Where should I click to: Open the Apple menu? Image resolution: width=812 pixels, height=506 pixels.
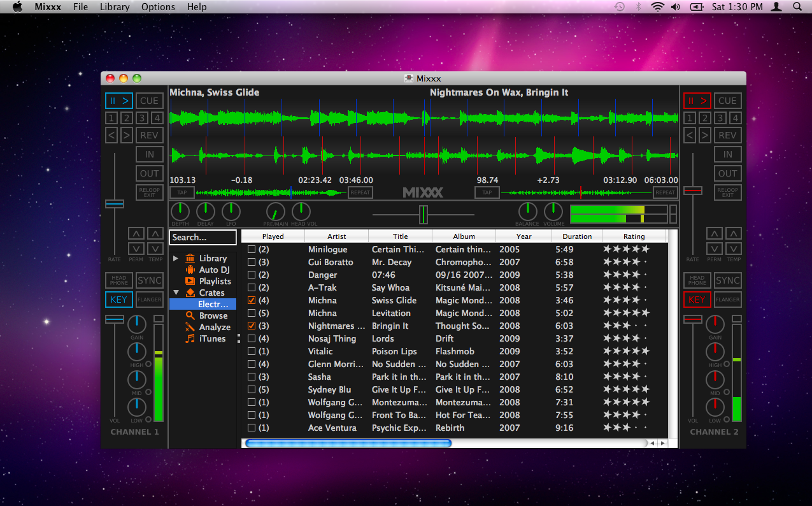(17, 6)
